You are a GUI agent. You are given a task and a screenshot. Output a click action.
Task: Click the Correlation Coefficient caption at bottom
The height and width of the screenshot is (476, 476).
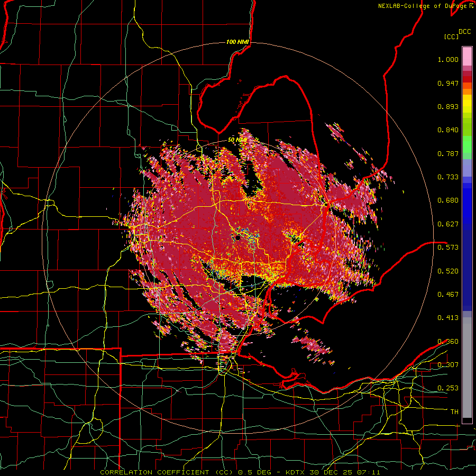(x=240, y=472)
